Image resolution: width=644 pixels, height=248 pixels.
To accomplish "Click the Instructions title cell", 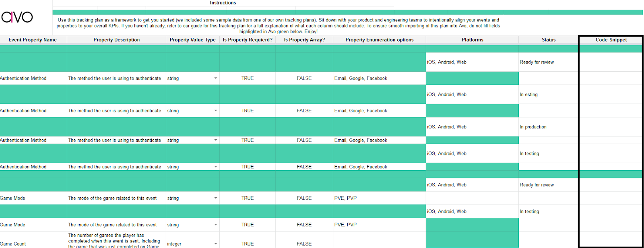I will point(223,3).
